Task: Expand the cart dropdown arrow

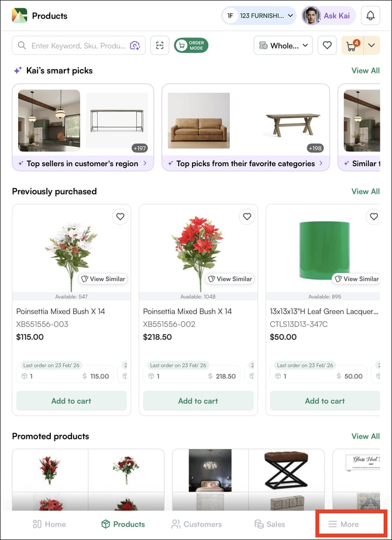Action: click(x=372, y=46)
